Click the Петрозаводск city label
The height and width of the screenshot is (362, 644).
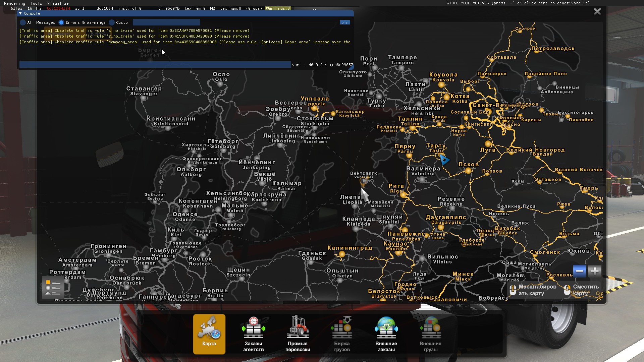(x=553, y=49)
